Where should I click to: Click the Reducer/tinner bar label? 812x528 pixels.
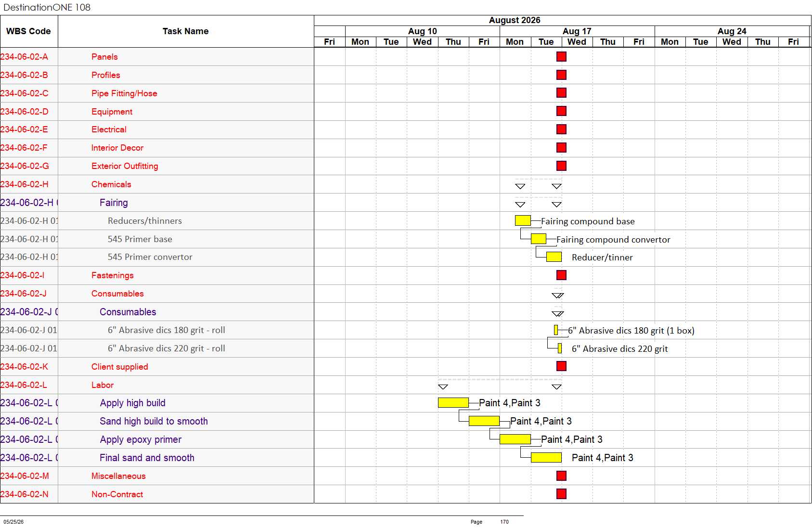[602, 258]
